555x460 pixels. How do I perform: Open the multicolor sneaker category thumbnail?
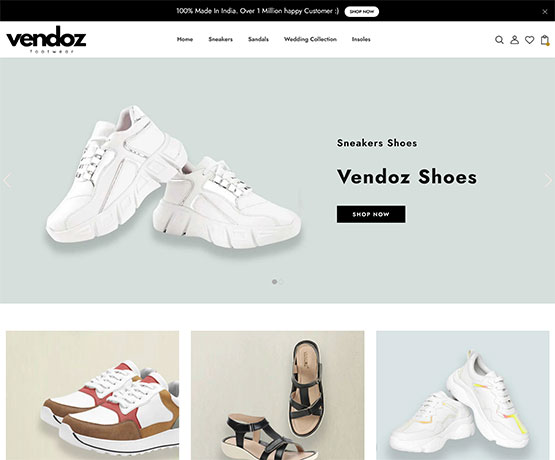tap(92, 395)
